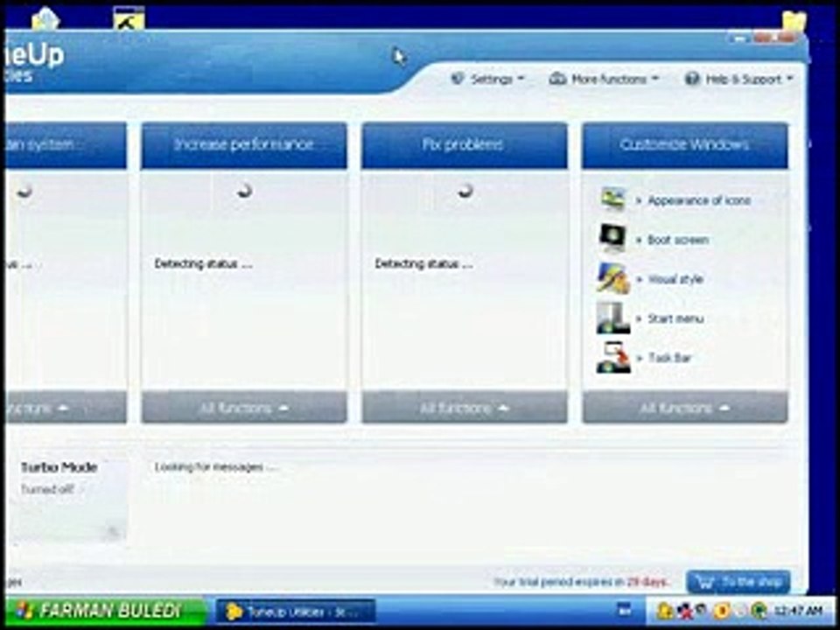Open the Visual style link
Image resolution: width=840 pixels, height=630 pixels.
[x=675, y=279]
